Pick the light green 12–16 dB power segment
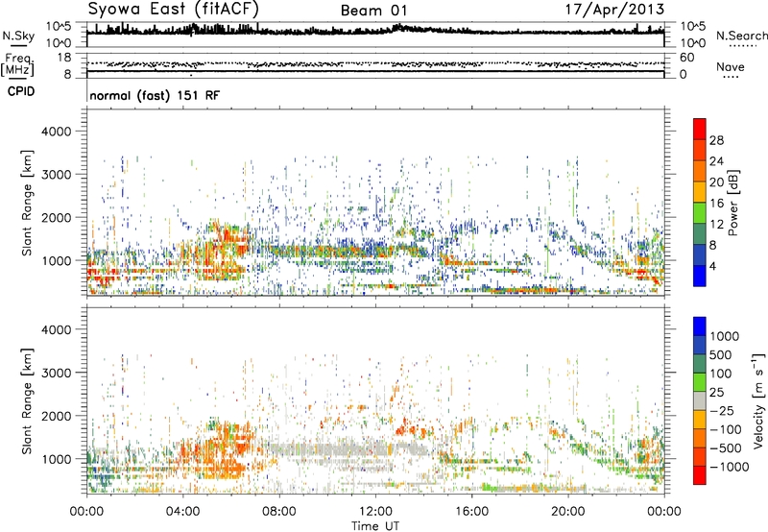 (x=700, y=213)
